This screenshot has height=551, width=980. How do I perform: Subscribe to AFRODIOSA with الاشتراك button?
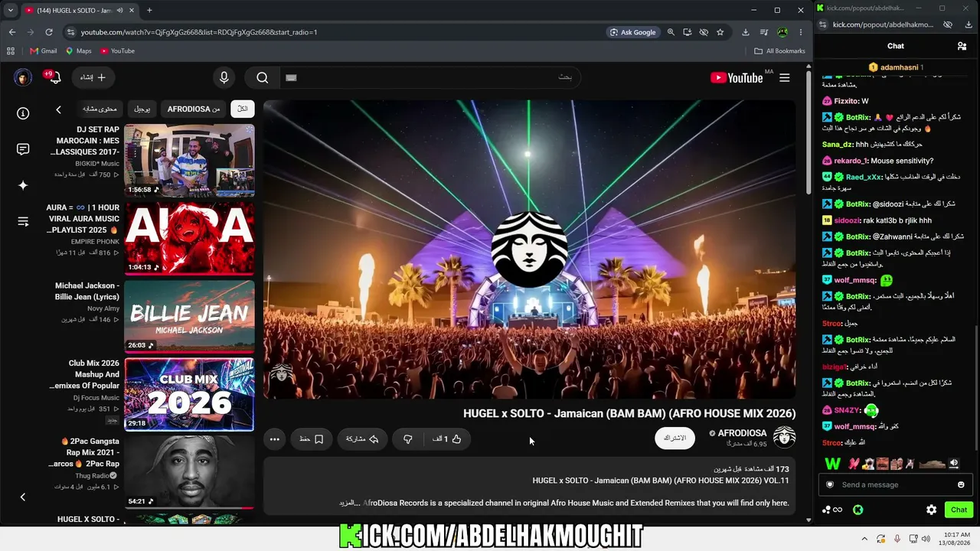(675, 438)
